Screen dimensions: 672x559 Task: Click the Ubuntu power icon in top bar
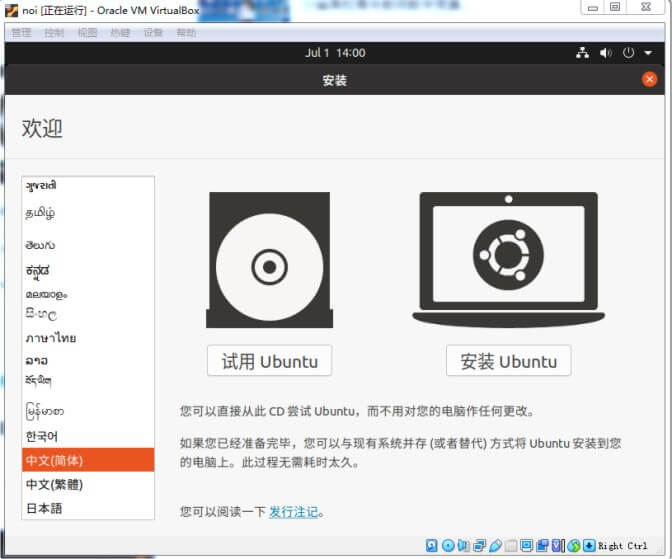point(628,53)
